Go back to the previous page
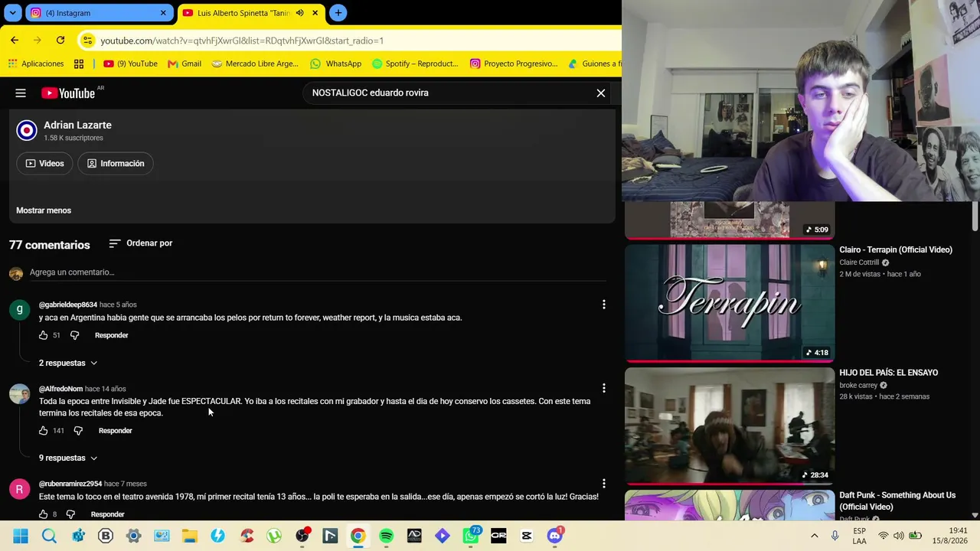Viewport: 980px width, 551px height. click(x=15, y=41)
